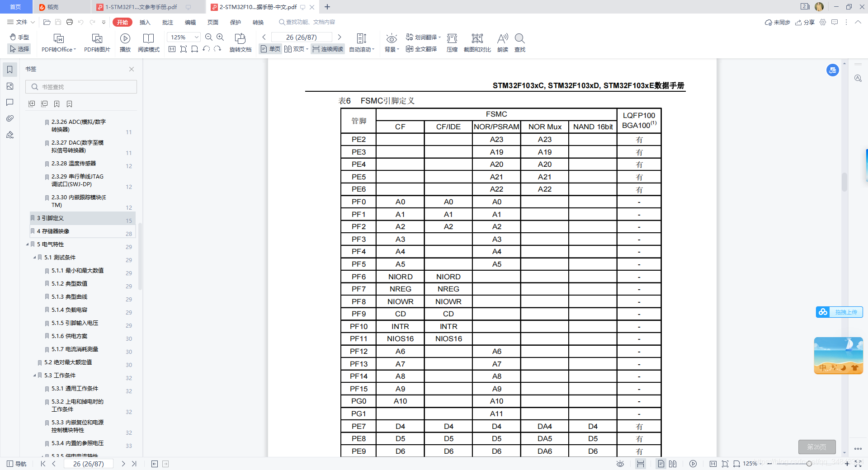Open the 压缩 compress tool
Image resolution: width=868 pixels, height=470 pixels.
coord(452,43)
